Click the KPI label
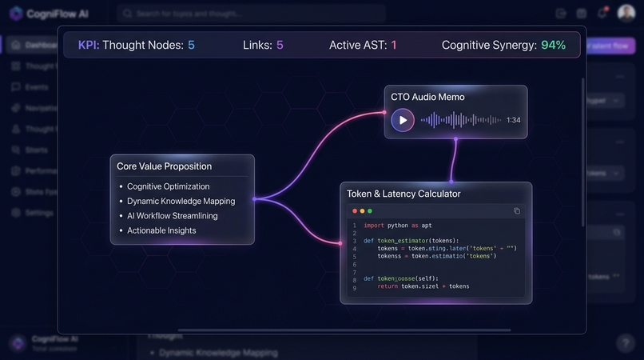644x360 pixels. (x=89, y=45)
